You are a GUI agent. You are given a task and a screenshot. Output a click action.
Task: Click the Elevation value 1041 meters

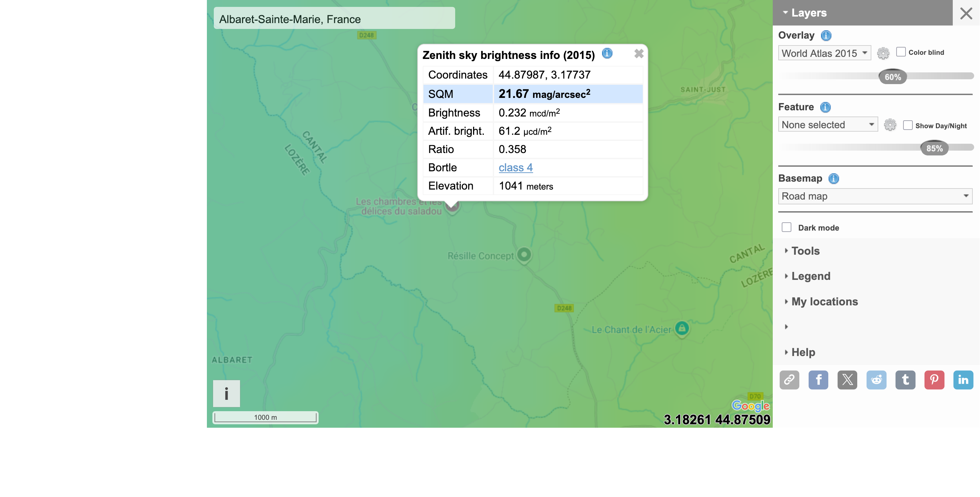526,186
